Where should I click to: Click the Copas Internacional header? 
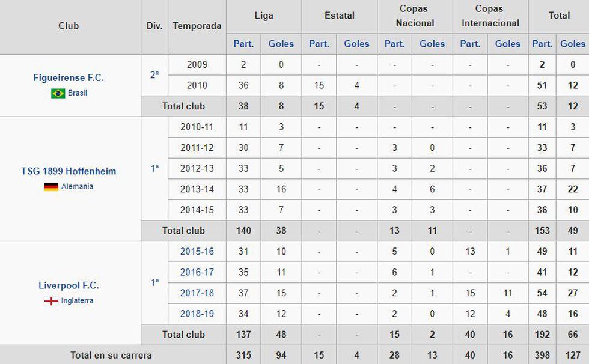click(x=490, y=16)
